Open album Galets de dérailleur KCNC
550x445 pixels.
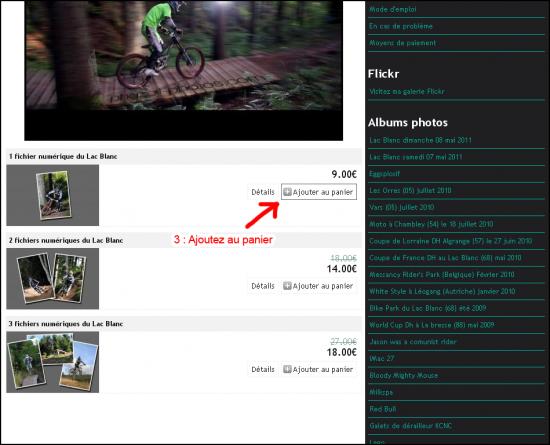(410, 426)
